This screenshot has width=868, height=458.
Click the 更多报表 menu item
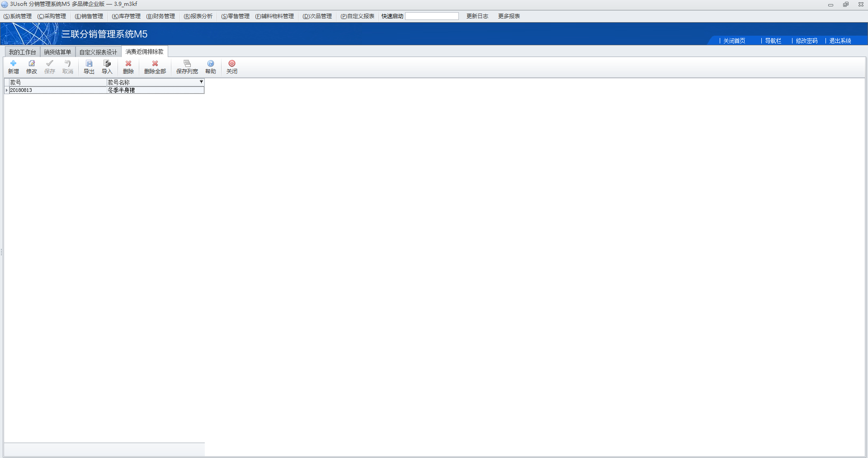(x=509, y=16)
